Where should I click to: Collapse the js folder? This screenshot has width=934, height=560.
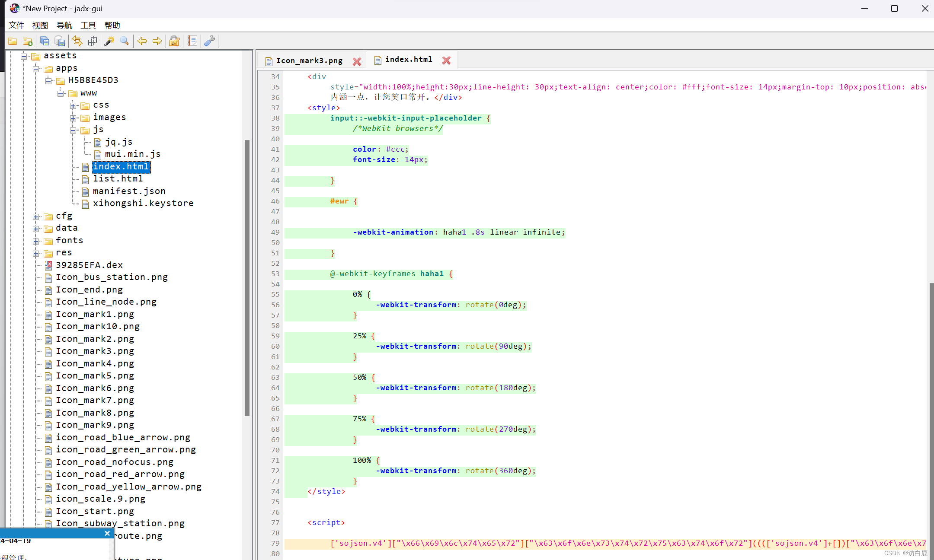(x=74, y=130)
